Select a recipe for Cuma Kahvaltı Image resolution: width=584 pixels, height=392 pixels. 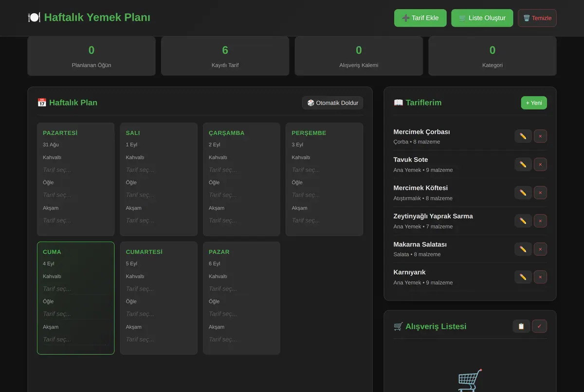[x=76, y=289]
